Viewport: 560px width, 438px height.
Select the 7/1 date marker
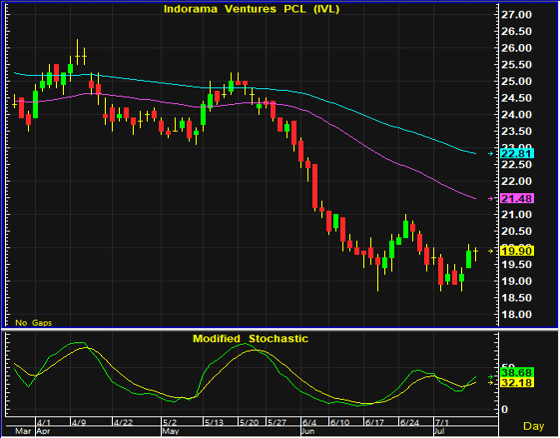pyautogui.click(x=442, y=423)
